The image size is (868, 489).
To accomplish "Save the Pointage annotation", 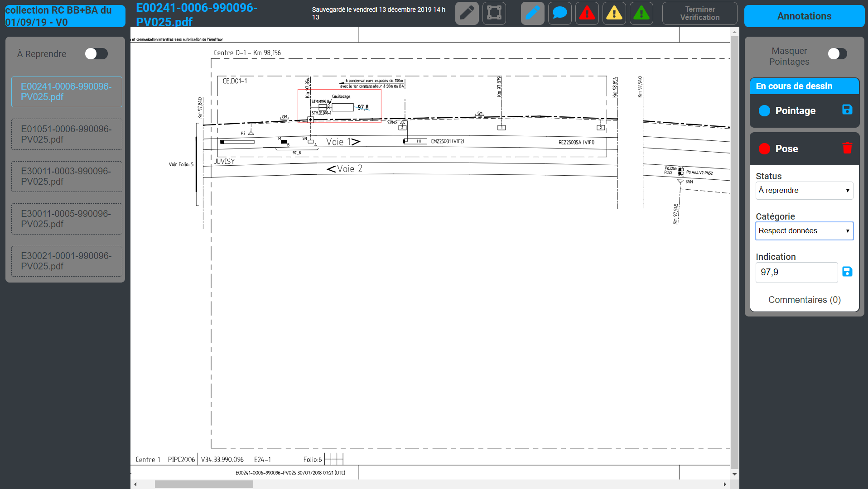I will 847,110.
